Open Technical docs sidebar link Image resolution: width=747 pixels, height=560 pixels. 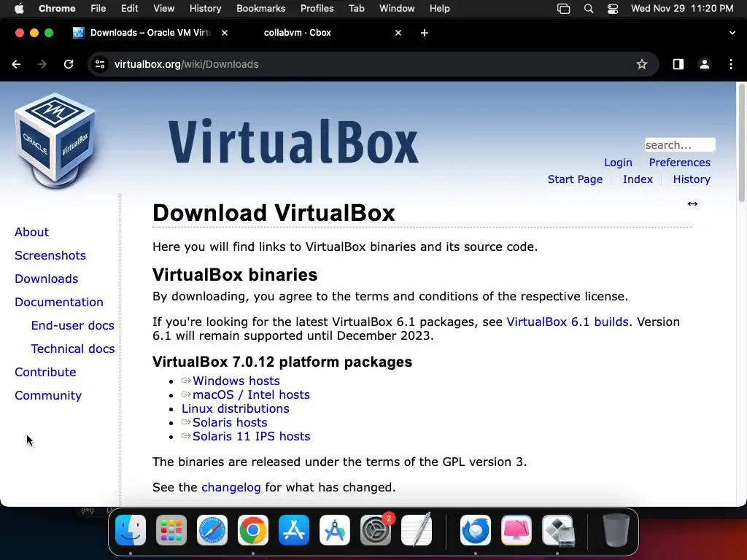coord(72,349)
